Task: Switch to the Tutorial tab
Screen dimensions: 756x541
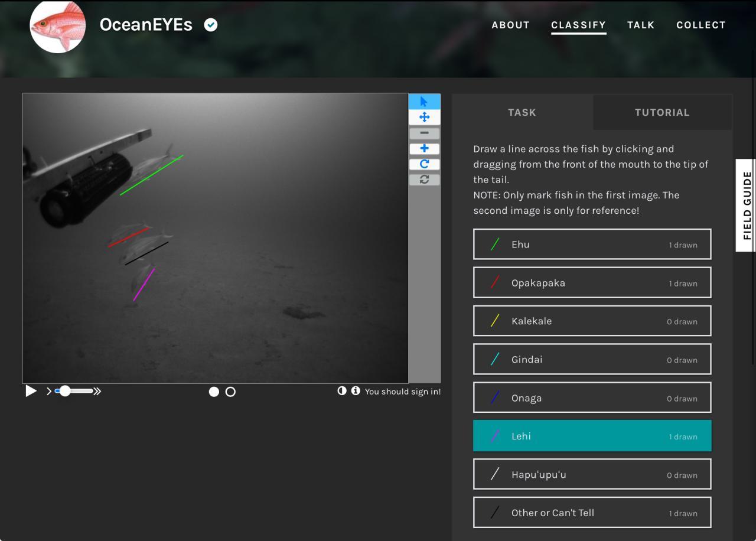Action: pos(662,112)
